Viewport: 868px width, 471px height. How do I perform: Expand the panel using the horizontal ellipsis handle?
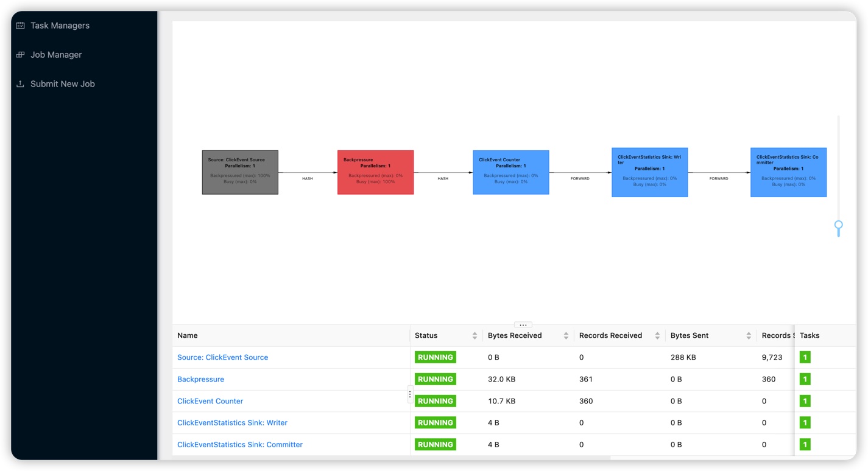point(523,325)
